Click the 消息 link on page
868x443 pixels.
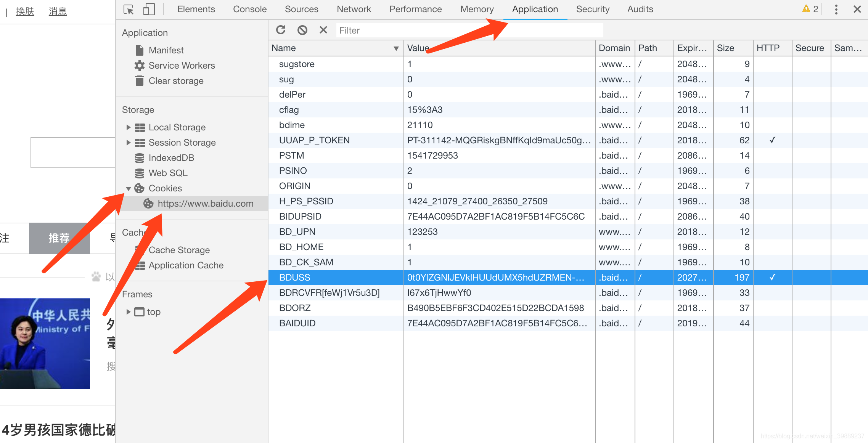pos(58,11)
